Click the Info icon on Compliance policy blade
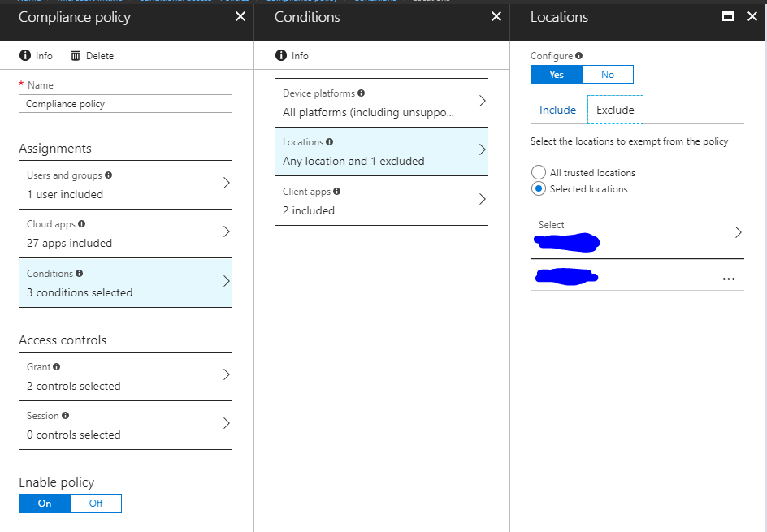This screenshot has height=532, width=767. point(36,55)
